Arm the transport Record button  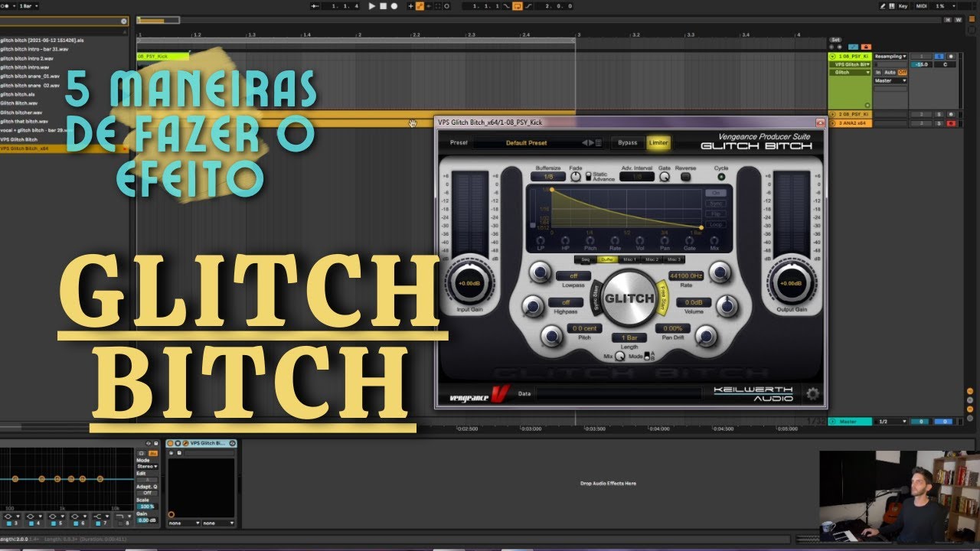coord(394,6)
